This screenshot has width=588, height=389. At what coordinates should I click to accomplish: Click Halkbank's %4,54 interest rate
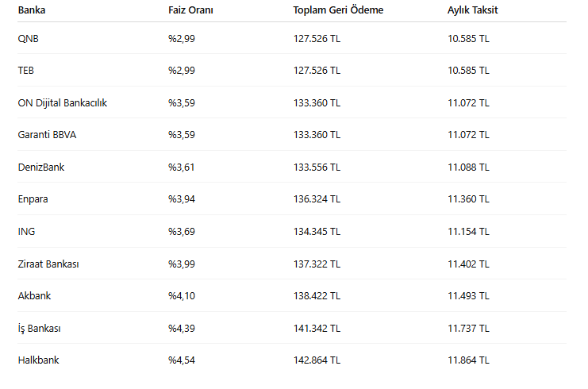[182, 360]
